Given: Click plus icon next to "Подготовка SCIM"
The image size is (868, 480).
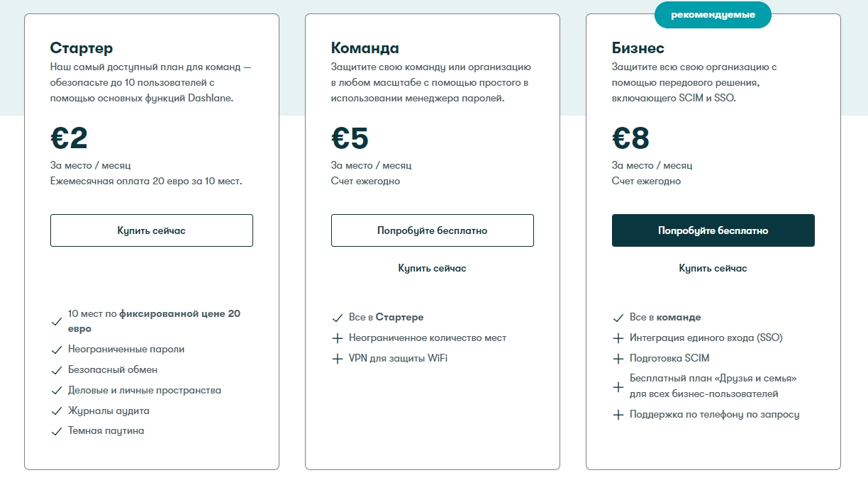Looking at the screenshot, I should click(x=618, y=359).
